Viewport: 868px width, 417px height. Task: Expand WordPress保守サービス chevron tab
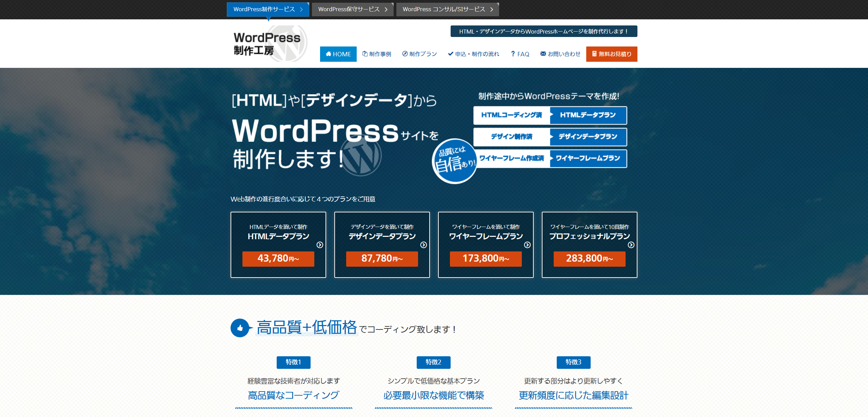pos(352,10)
